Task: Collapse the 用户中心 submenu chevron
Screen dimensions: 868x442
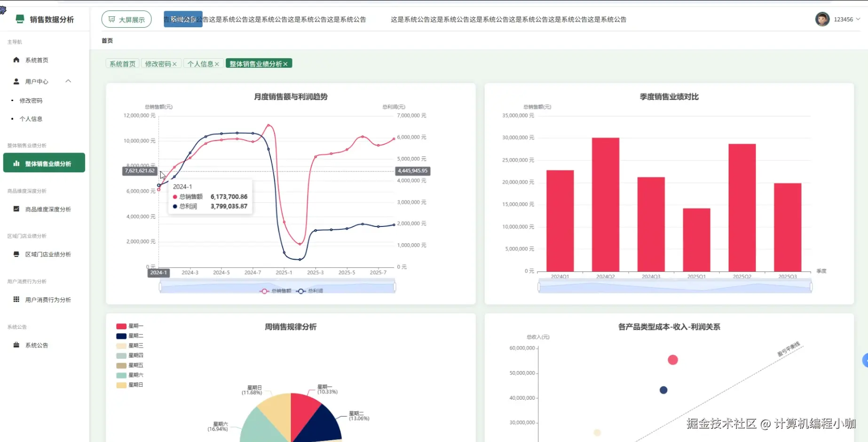Action: coord(68,81)
